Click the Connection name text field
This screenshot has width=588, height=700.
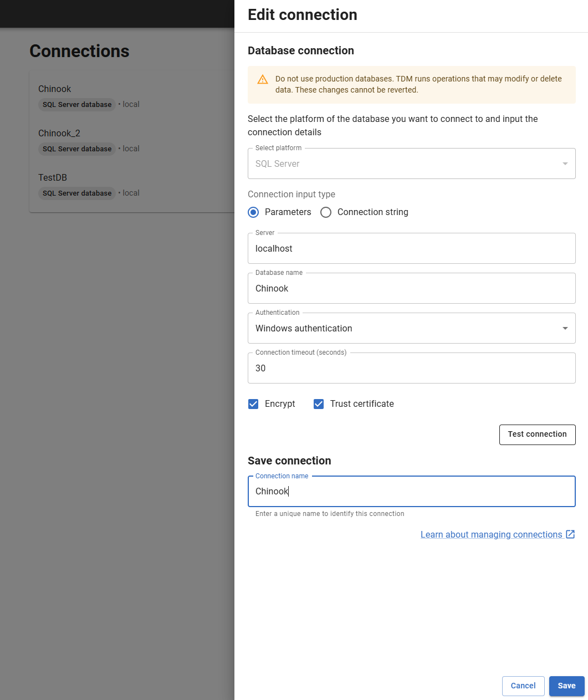[411, 492]
